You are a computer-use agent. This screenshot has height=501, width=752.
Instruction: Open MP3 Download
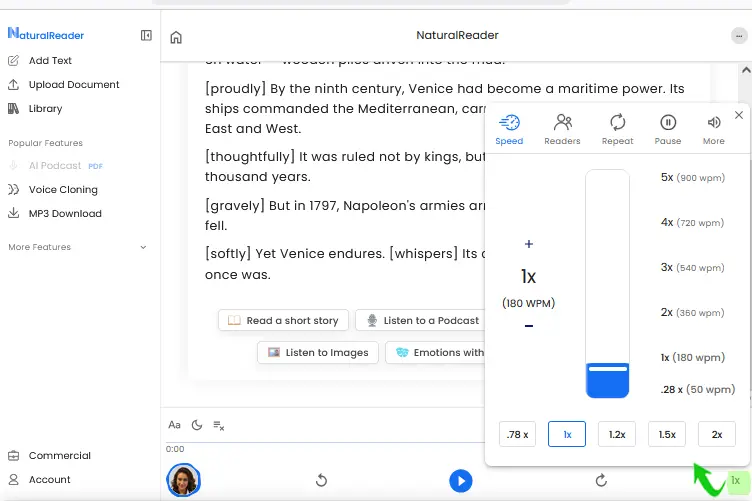point(55,213)
